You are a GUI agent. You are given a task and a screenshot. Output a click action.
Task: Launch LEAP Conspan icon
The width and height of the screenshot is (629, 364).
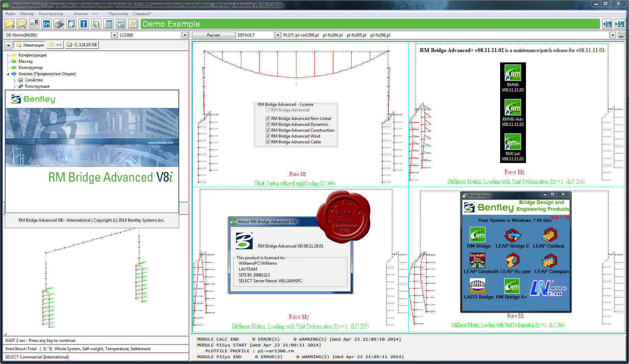[549, 261]
